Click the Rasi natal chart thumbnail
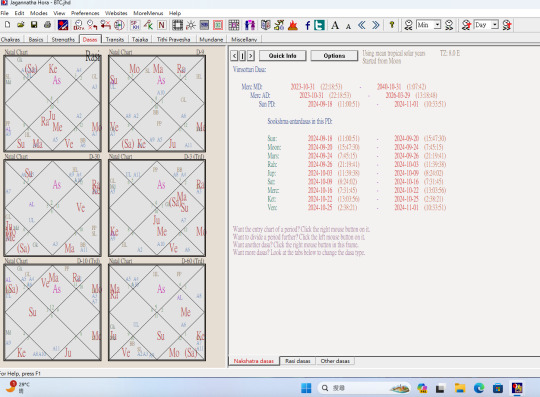The image size is (540, 397). pos(52,103)
